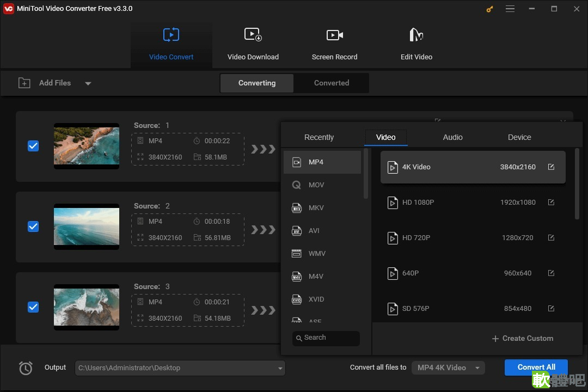Click the Source 1 conversion arrows
Image resolution: width=588 pixels, height=392 pixels.
click(264, 149)
